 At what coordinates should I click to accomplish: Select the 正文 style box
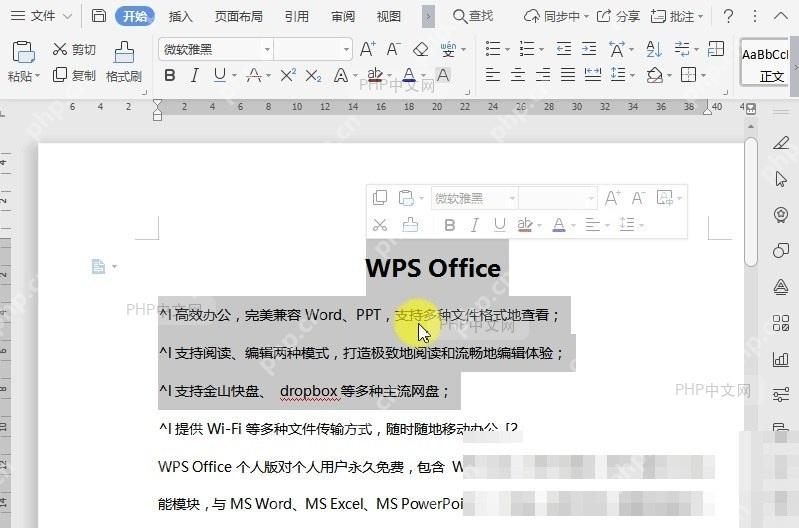click(x=765, y=62)
